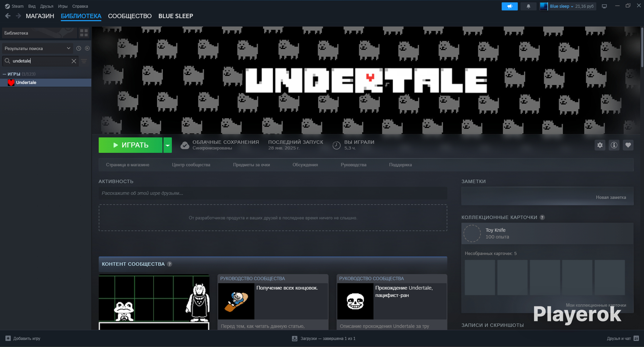Open the Получение всех концовок guide
The height and width of the screenshot is (347, 644).
point(273,302)
